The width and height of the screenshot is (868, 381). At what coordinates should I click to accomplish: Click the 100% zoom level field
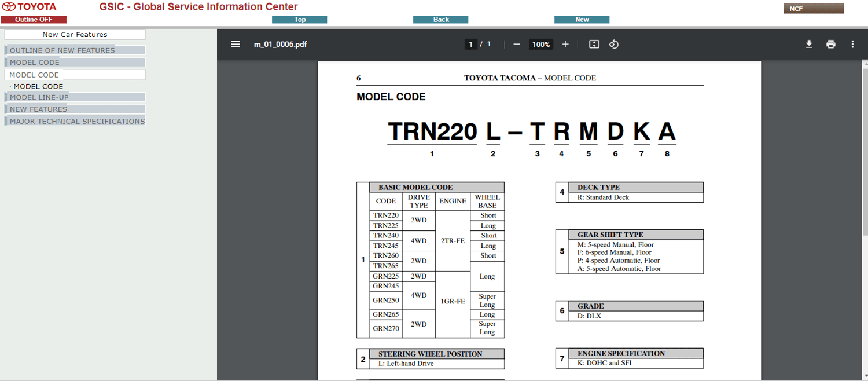point(541,44)
